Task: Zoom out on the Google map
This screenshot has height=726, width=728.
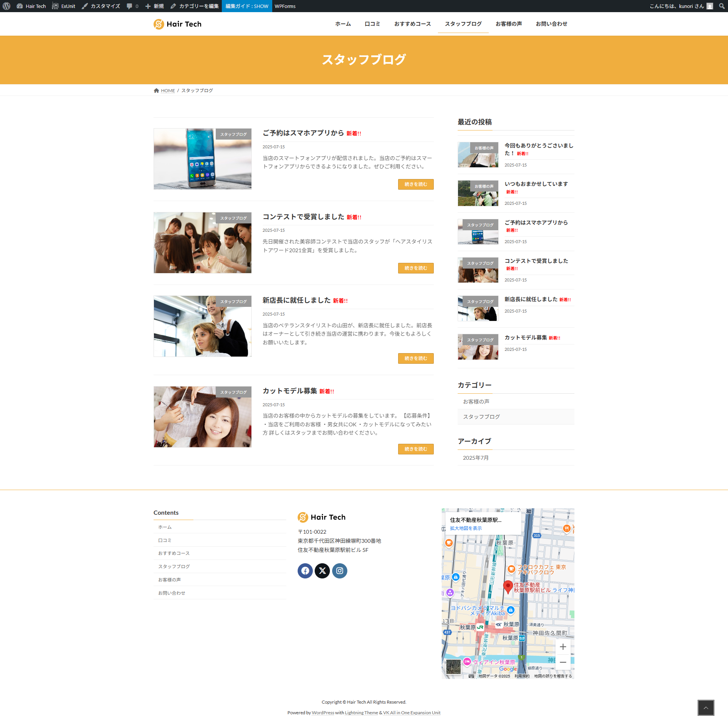Action: tap(563, 662)
